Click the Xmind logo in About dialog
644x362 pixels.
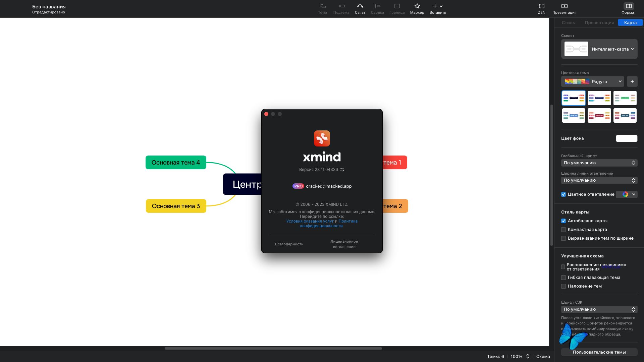click(322, 138)
